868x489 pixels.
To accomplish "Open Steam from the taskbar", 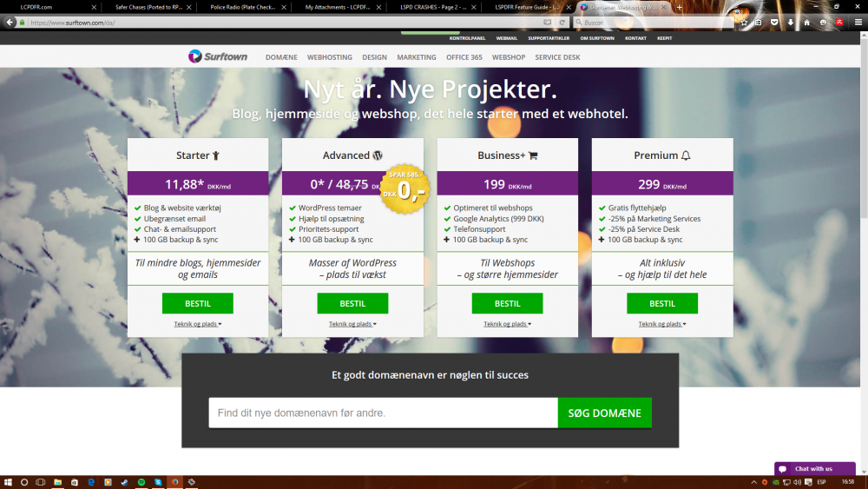I will (124, 482).
